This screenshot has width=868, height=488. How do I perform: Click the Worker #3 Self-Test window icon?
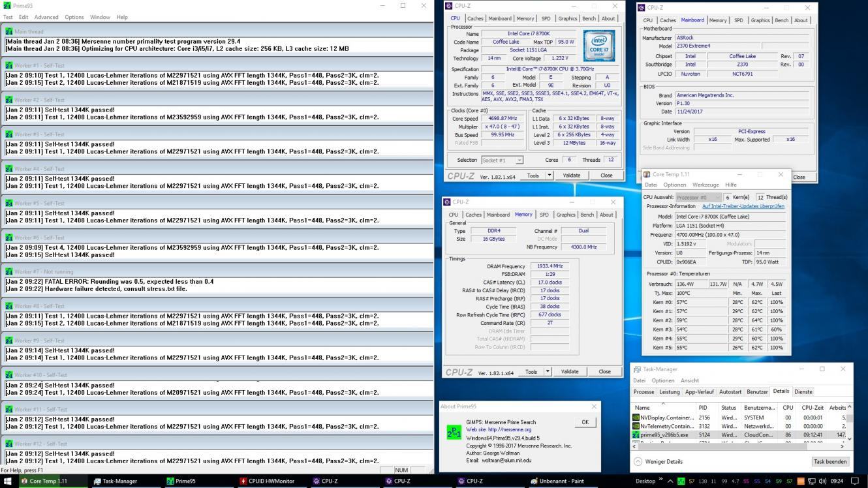tap(9, 134)
